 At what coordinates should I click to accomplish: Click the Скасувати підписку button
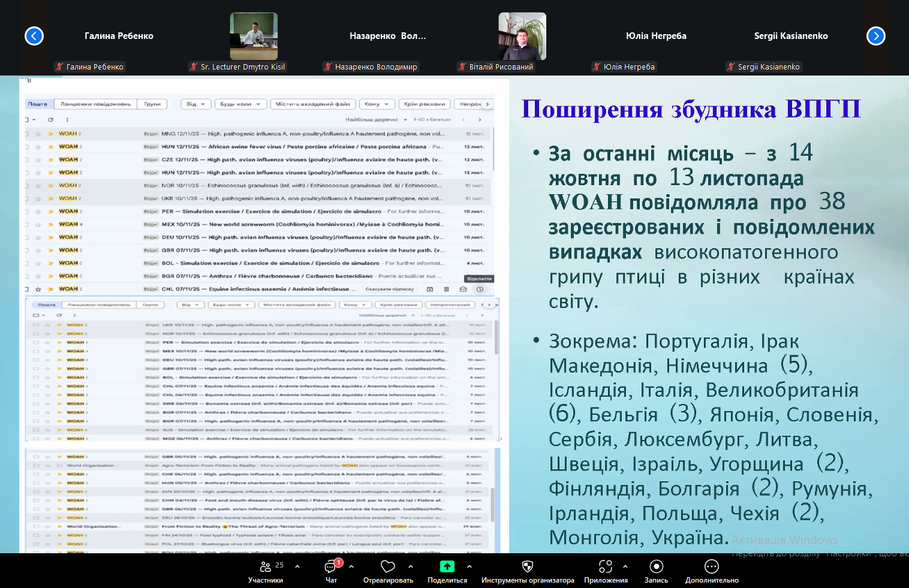(390, 289)
